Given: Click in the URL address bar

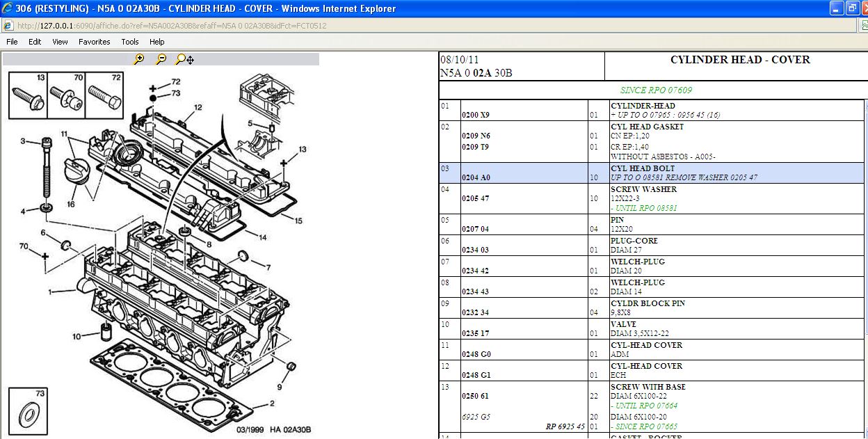Looking at the screenshot, I should [417, 26].
